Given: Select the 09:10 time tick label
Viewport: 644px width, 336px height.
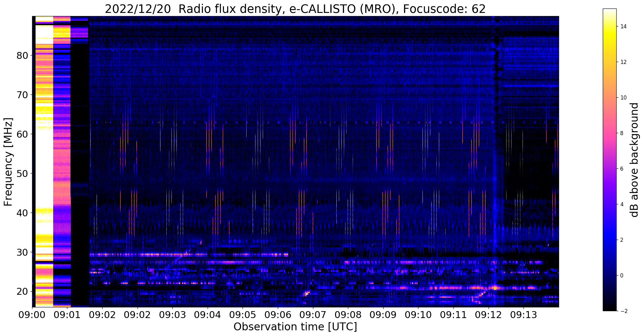Looking at the screenshot, I should coord(418,315).
